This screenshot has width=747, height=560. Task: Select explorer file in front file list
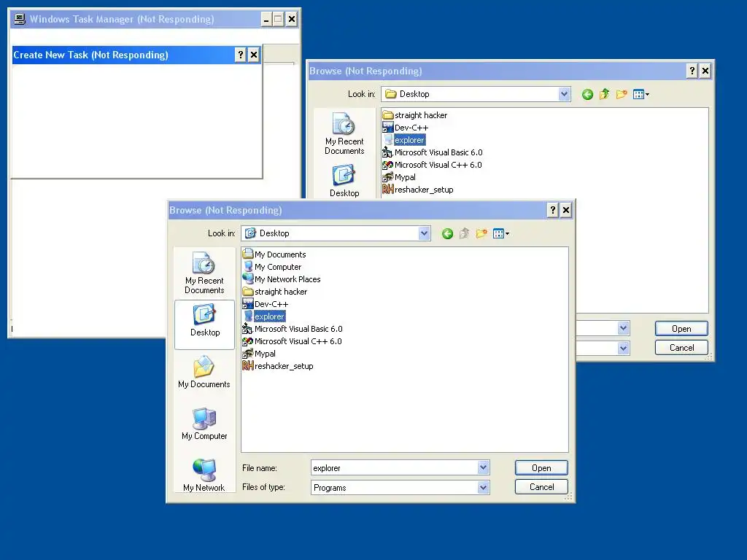click(x=264, y=316)
